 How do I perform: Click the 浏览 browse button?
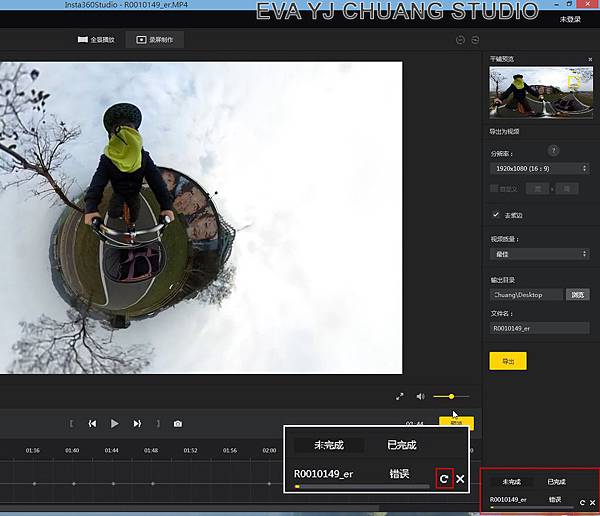(x=578, y=295)
